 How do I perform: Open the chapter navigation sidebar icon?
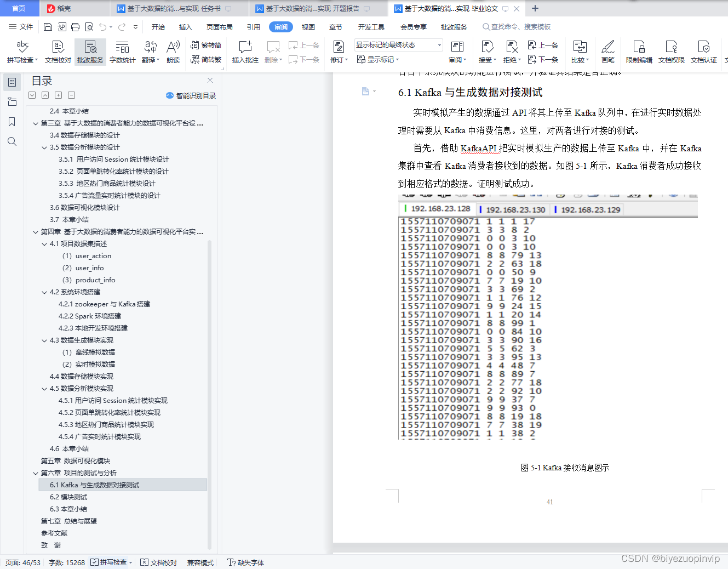coord(12,102)
